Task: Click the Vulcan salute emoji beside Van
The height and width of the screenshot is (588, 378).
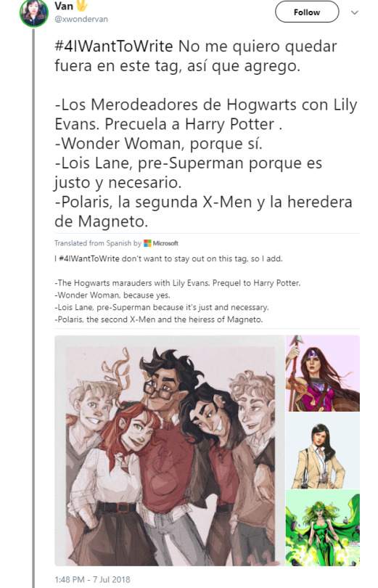Action: (82, 5)
